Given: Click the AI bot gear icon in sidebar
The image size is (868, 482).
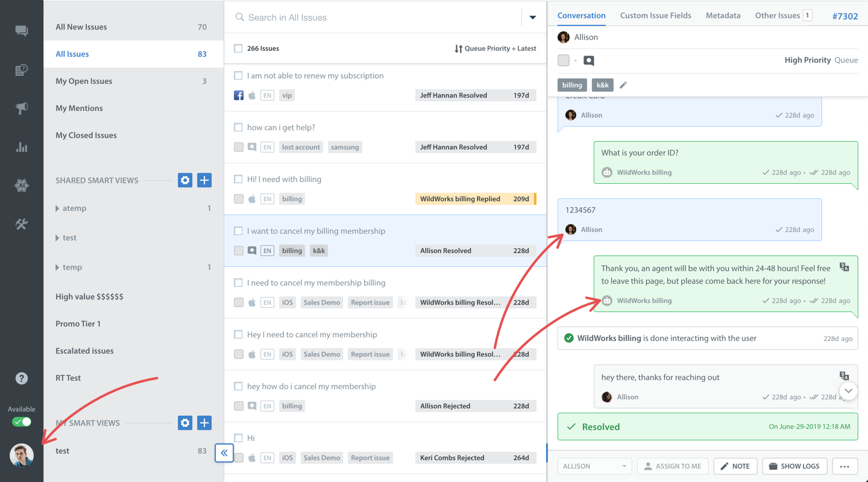Looking at the screenshot, I should point(22,185).
